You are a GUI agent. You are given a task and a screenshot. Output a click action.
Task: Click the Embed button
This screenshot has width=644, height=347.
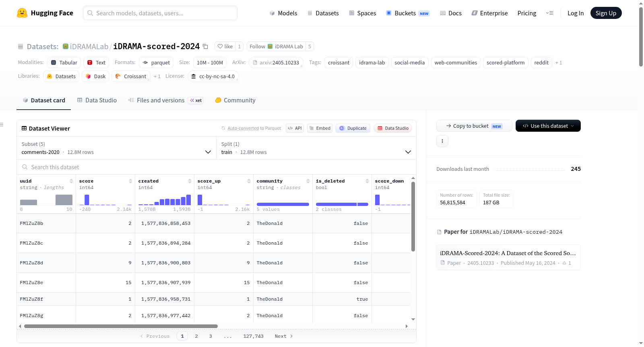coord(320,128)
